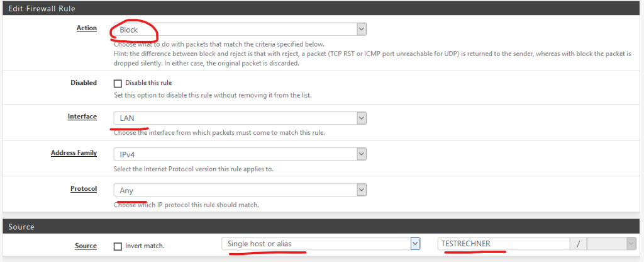
Task: Open the Address Family dropdown showing IPv4
Action: click(x=240, y=154)
